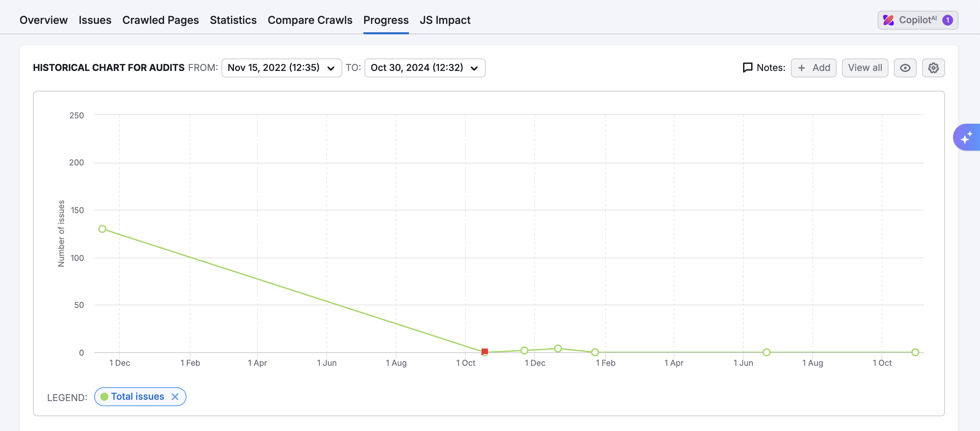
Task: Click the eye icon to toggle chart elements
Action: pyautogui.click(x=905, y=68)
